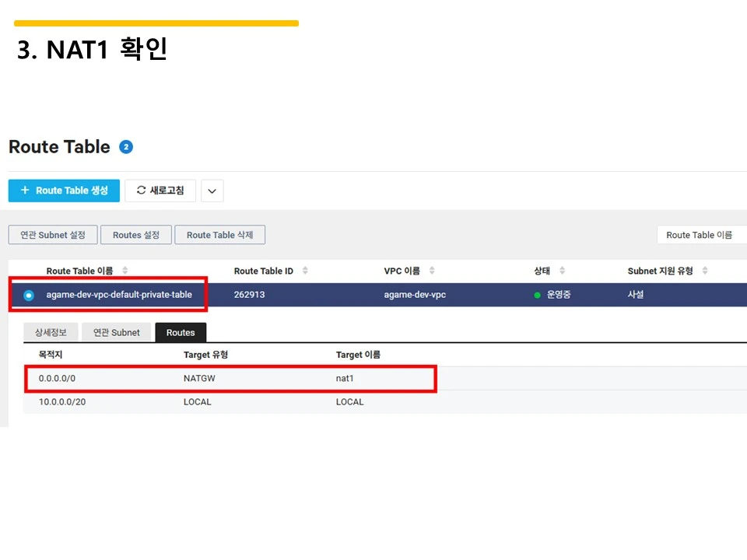Screen dimensions: 747x560
Task: Click the green status dot next to 운영중
Action: [536, 295]
